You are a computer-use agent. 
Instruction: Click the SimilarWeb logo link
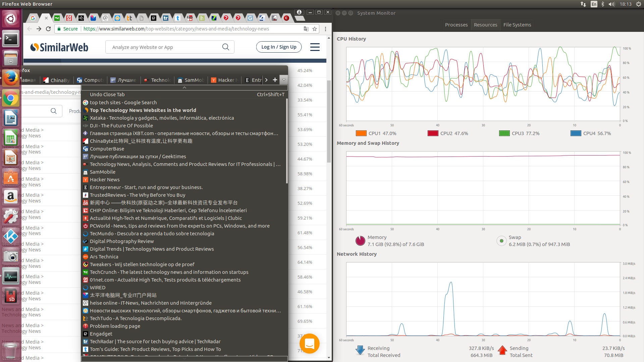pos(59,47)
